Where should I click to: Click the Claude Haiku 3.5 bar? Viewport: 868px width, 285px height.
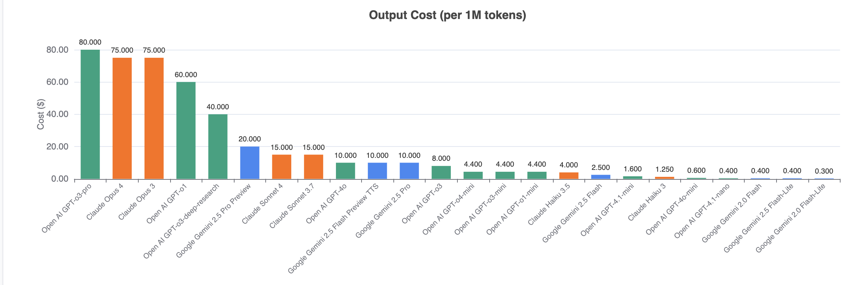tap(569, 176)
